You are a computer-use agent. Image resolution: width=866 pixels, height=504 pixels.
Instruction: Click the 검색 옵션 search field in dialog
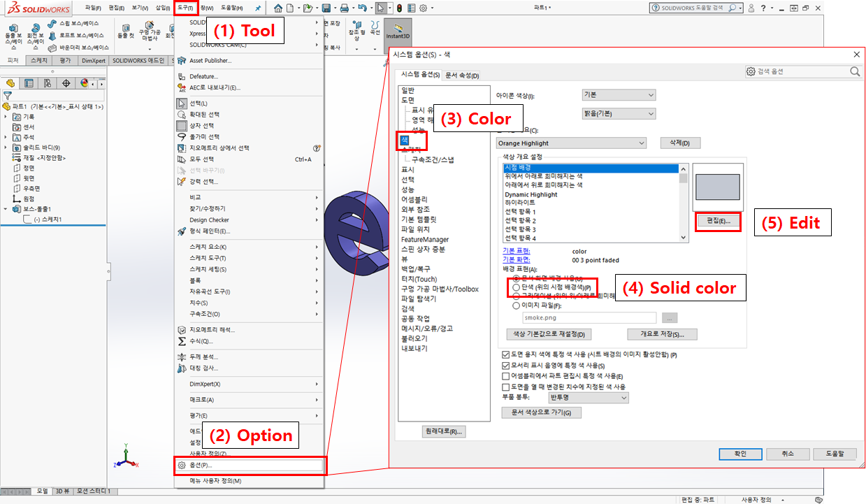(x=804, y=71)
